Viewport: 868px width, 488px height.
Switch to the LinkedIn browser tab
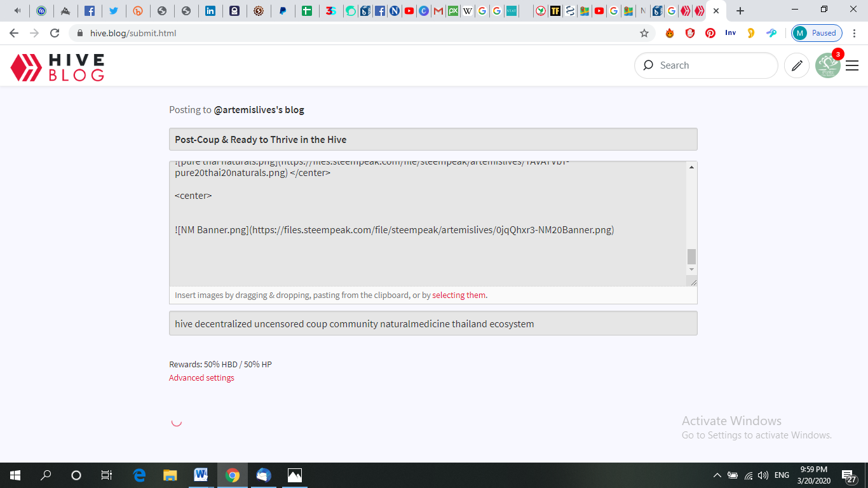click(210, 11)
